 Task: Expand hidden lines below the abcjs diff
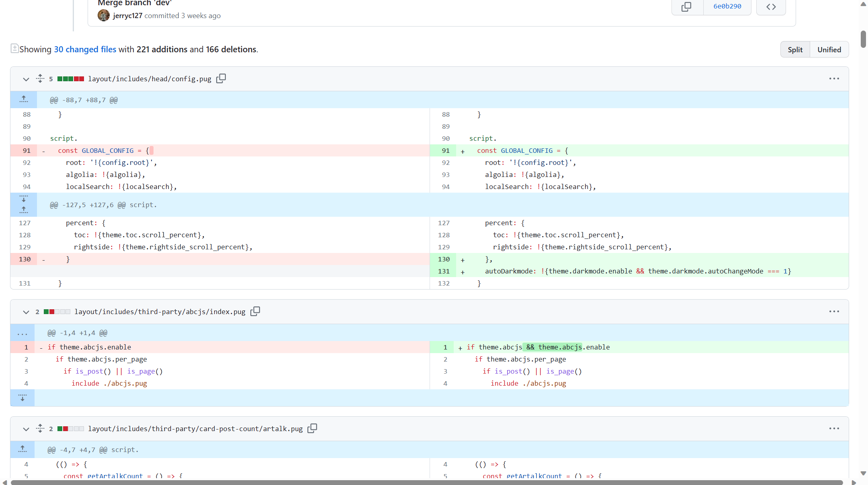click(22, 398)
